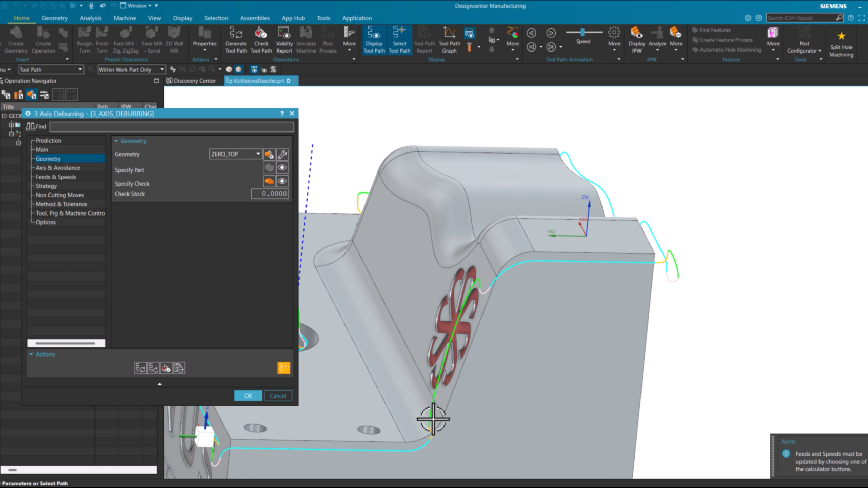
Task: Open Tool Path Graph
Action: click(449, 40)
